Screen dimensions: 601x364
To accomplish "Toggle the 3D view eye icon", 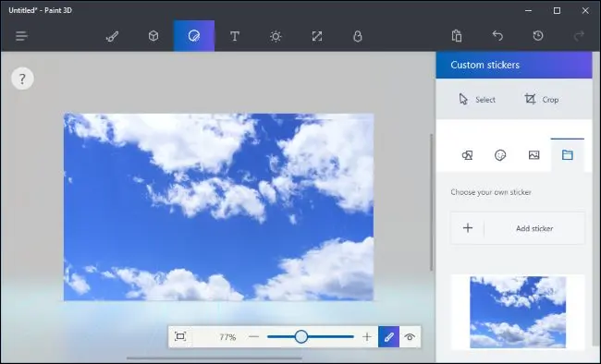I will (410, 337).
